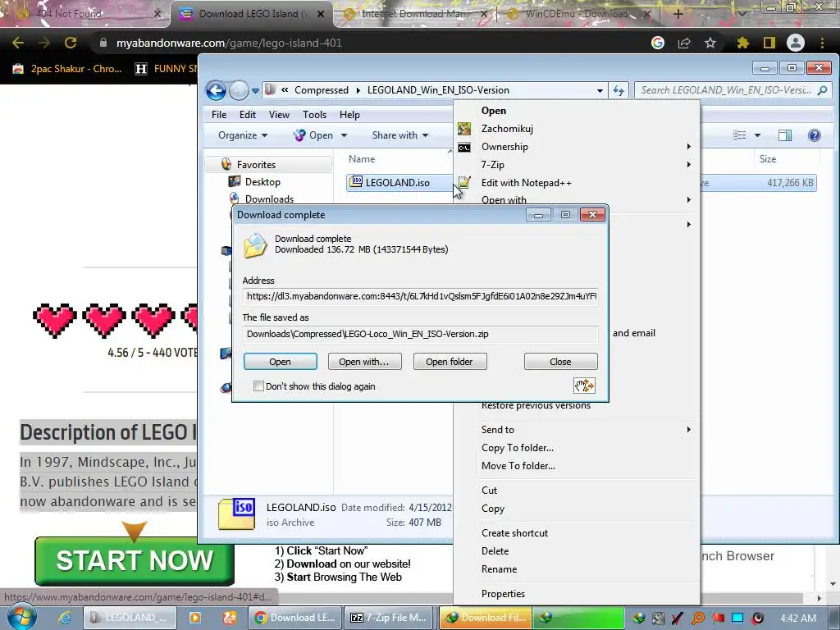Click Explorer back navigation button
Image resolution: width=840 pixels, height=630 pixels.
click(216, 90)
